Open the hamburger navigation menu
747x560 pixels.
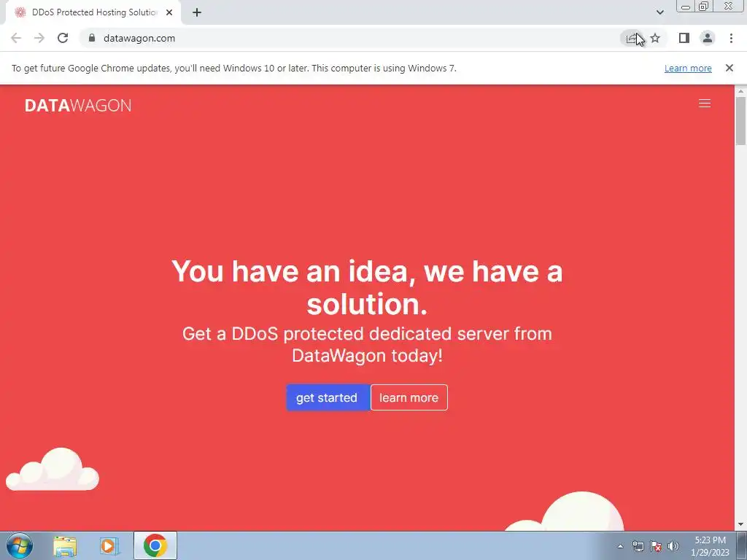click(704, 104)
